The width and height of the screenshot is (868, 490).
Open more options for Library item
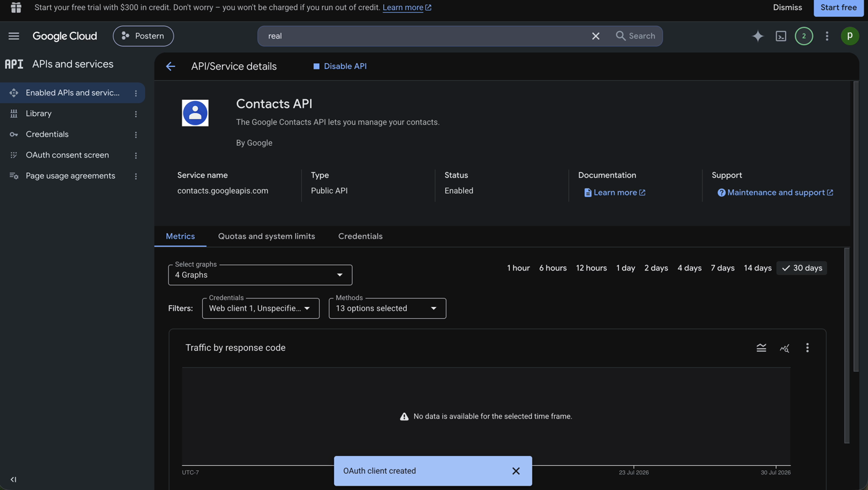click(136, 114)
